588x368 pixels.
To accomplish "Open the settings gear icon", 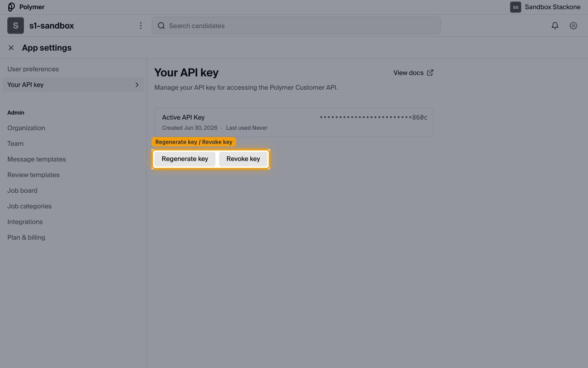I will click(x=573, y=26).
